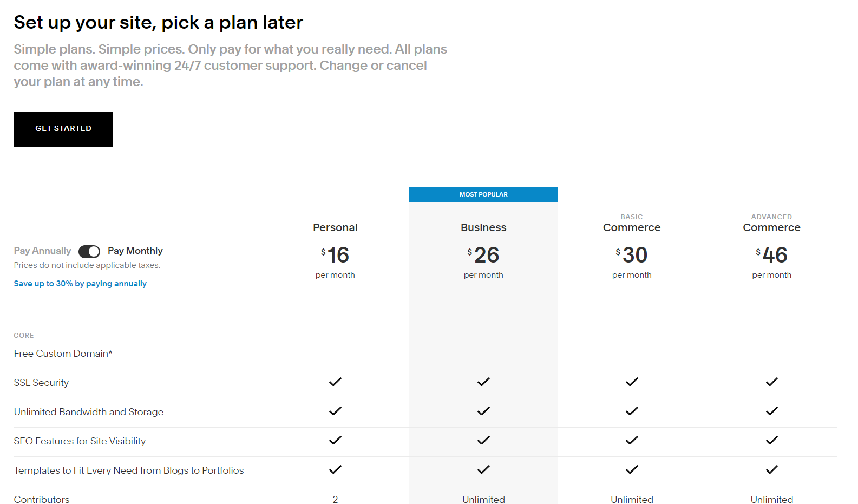
Task: Click Templates checkmark for Business plan
Action: [483, 470]
